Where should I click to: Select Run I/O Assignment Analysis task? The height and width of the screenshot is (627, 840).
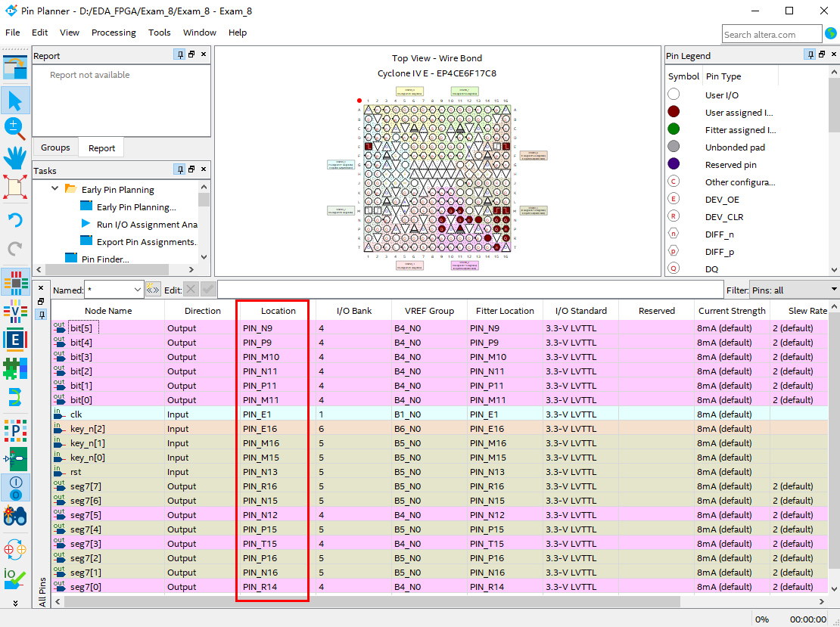147,225
